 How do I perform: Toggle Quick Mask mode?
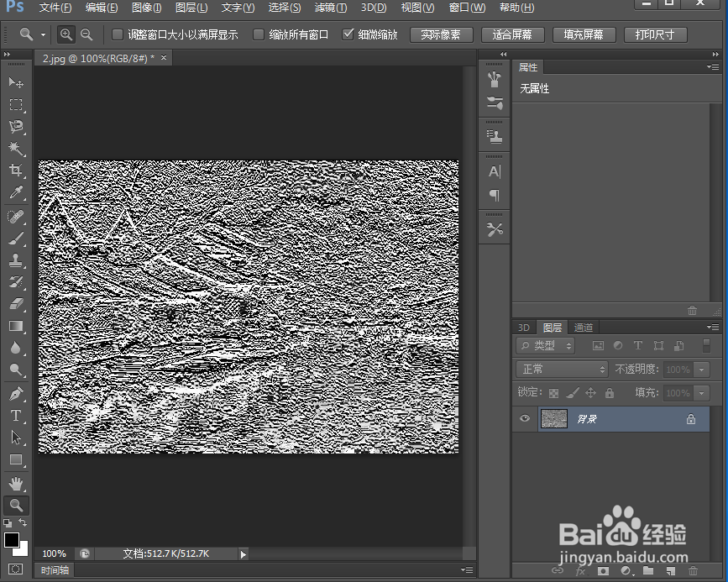(16, 569)
